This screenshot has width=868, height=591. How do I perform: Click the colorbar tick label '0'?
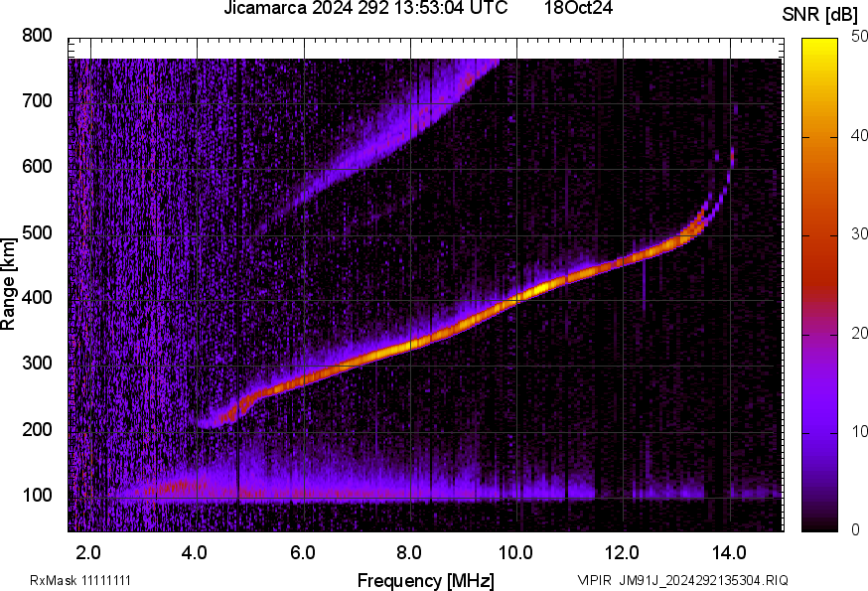pos(855,529)
